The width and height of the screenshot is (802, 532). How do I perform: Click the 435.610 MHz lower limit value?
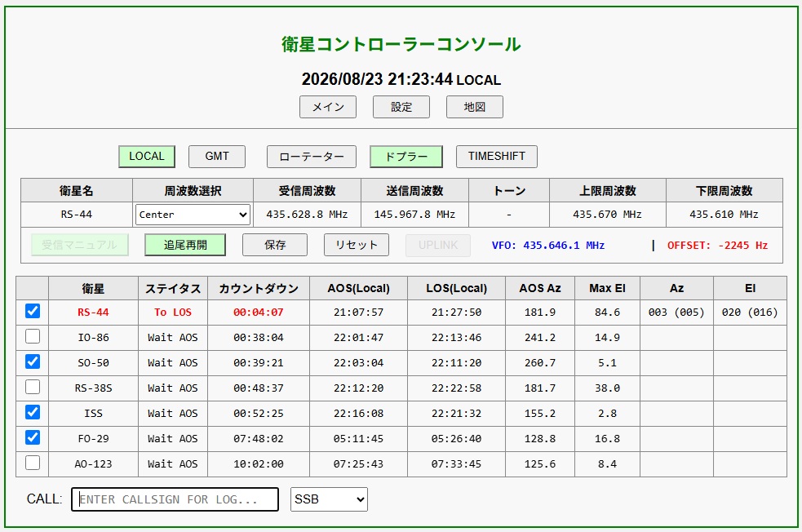[x=724, y=215]
